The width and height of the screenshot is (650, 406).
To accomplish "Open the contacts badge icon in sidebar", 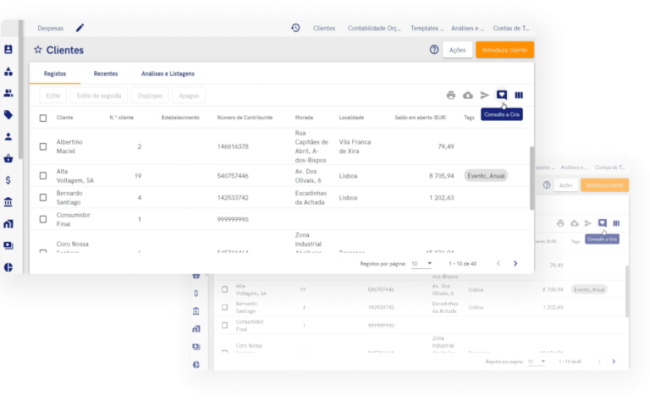I will click(x=8, y=49).
